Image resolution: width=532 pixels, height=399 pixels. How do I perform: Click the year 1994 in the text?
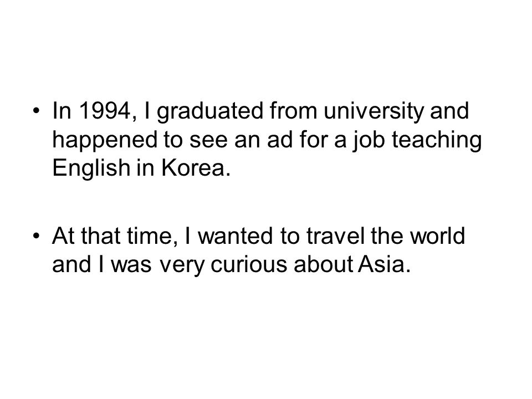105,111
